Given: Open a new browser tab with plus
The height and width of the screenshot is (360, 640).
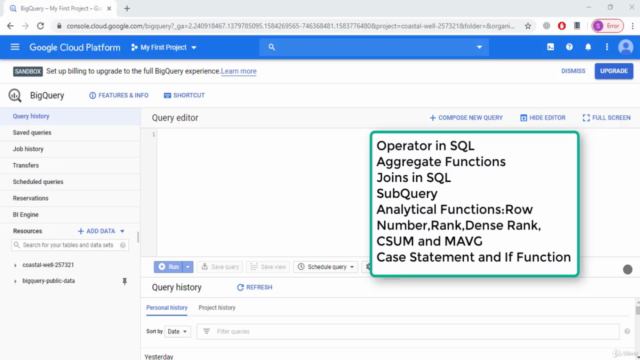Looking at the screenshot, I should coord(127,8).
